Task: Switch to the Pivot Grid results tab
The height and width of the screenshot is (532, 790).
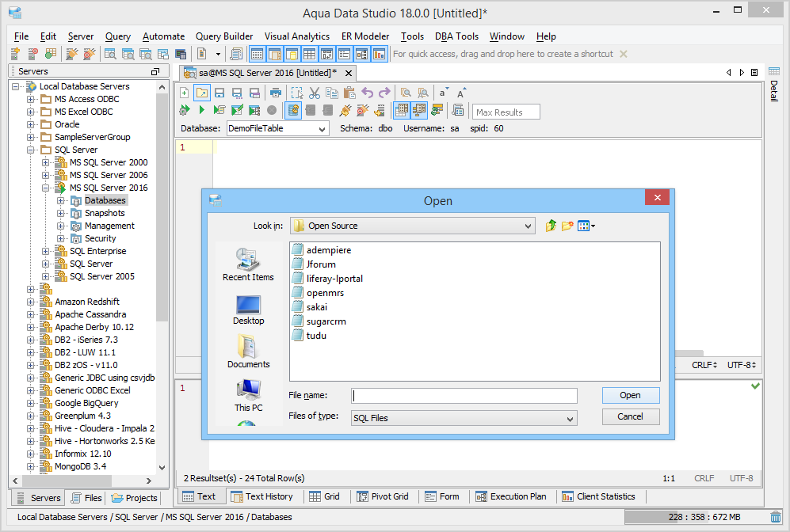Action: (383, 496)
